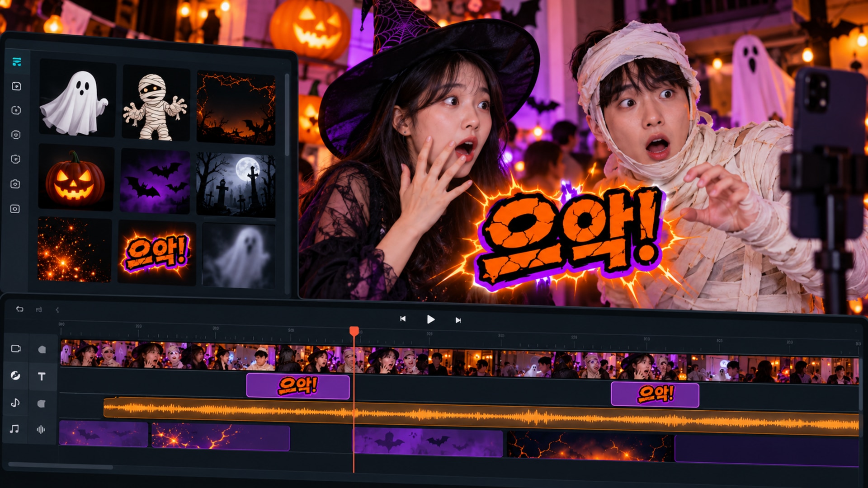The height and width of the screenshot is (488, 868).
Task: Click the sticker track round icon
Action: [15, 375]
